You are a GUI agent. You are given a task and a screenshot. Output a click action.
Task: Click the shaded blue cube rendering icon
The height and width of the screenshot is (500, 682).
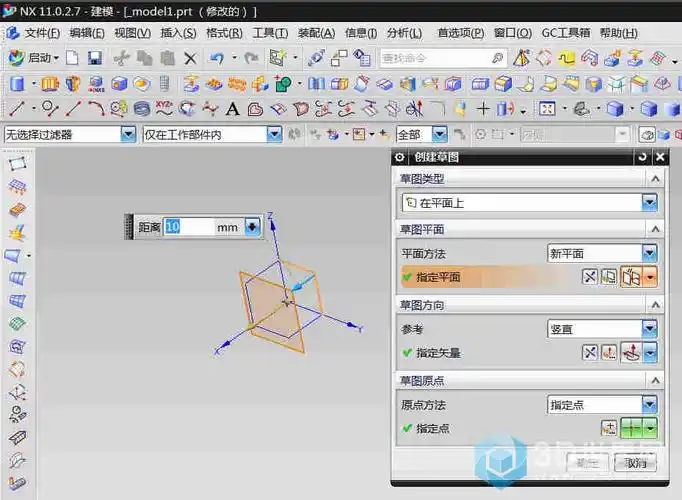point(615,109)
